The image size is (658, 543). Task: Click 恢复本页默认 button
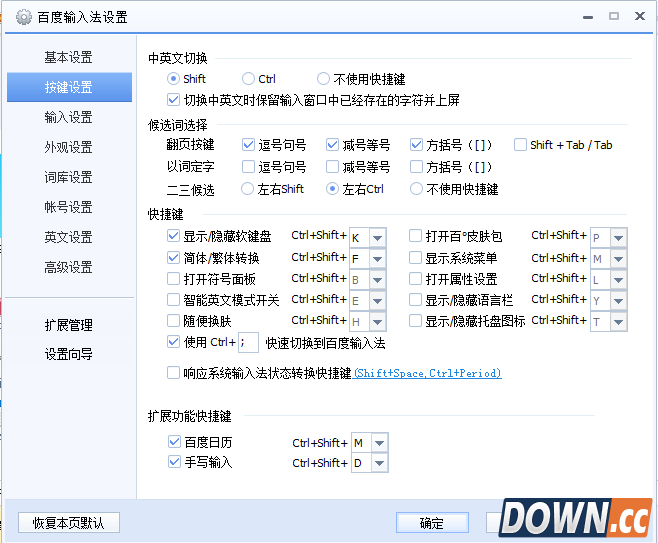(x=69, y=523)
